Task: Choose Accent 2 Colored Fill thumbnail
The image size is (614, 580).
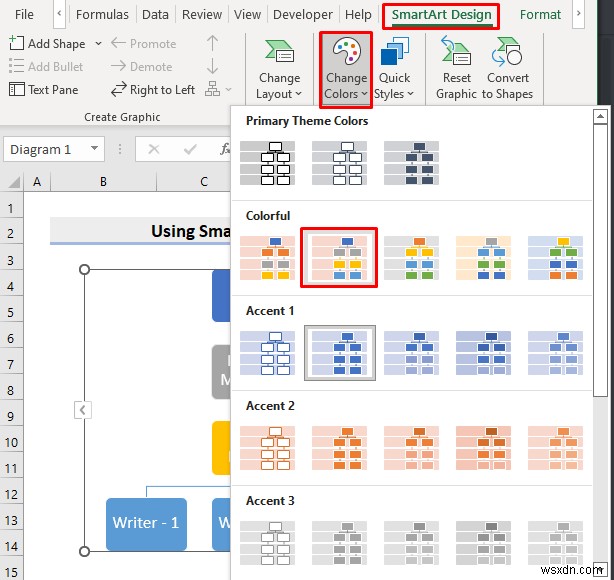Action: click(340, 448)
